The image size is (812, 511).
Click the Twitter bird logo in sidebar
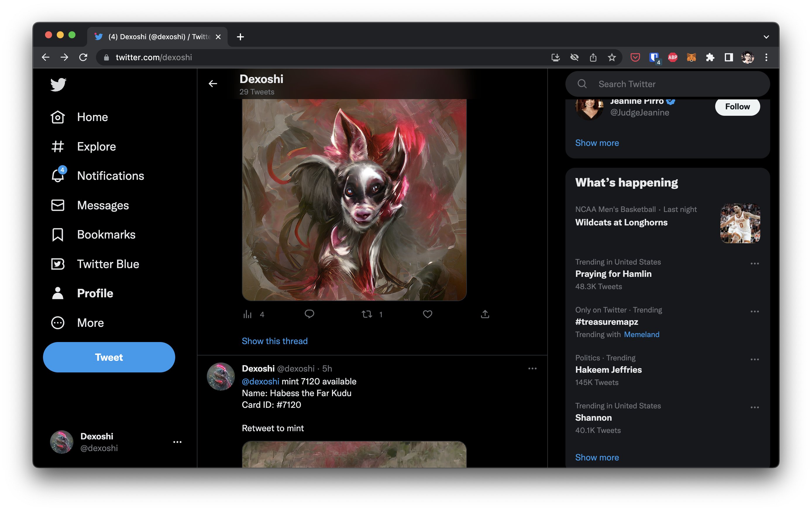(58, 84)
